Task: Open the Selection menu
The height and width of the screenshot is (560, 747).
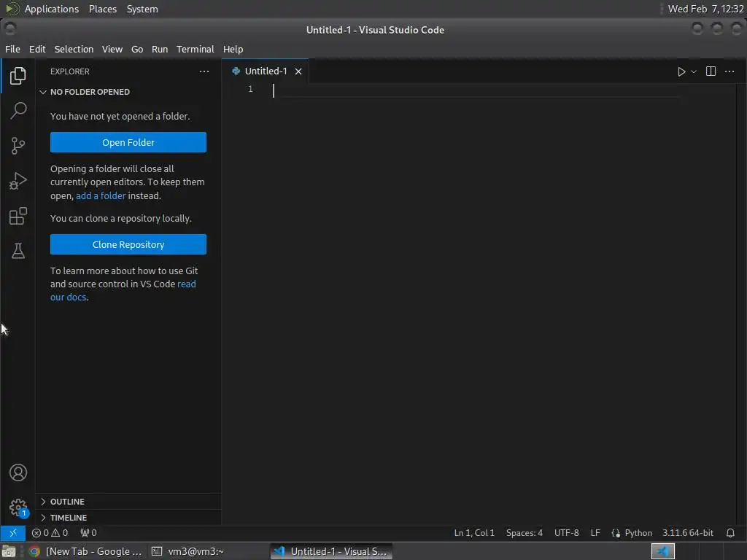Action: click(x=74, y=49)
